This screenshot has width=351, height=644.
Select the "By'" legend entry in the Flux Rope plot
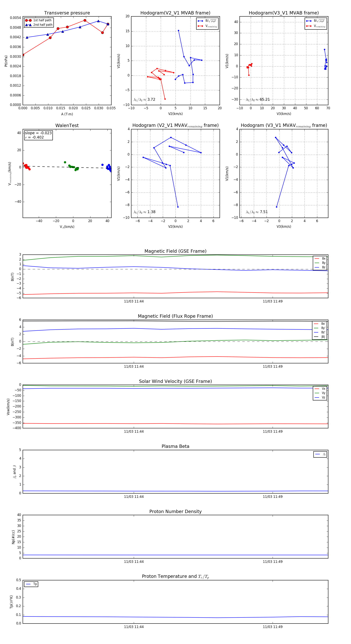click(320, 328)
